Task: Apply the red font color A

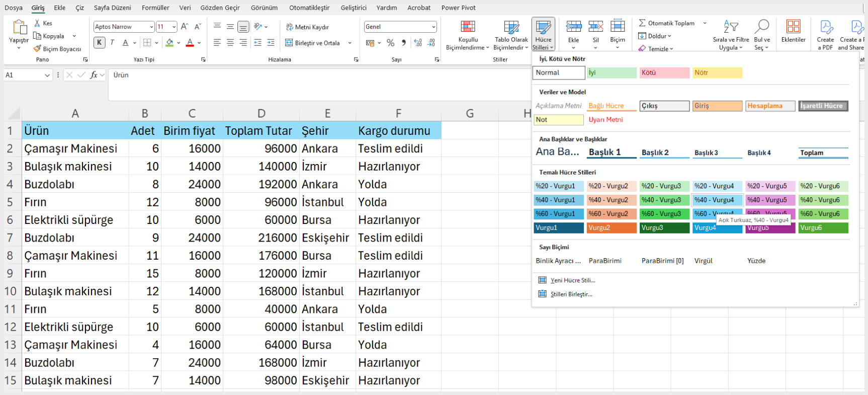Action: (190, 43)
